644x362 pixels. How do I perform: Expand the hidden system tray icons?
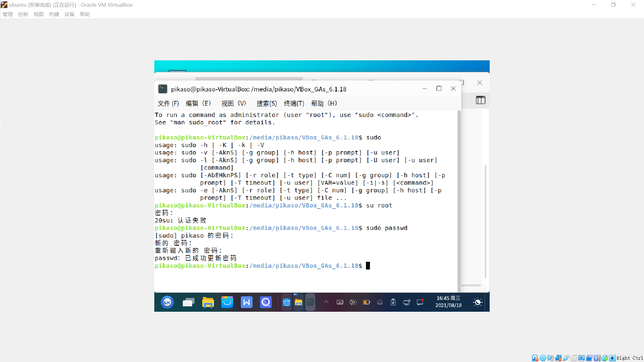click(326, 302)
